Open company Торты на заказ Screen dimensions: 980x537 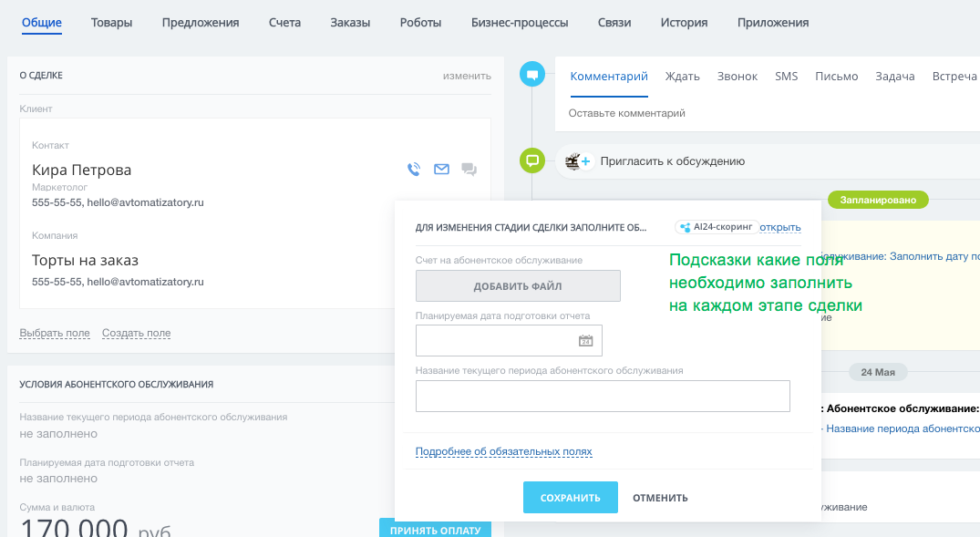tap(85, 261)
